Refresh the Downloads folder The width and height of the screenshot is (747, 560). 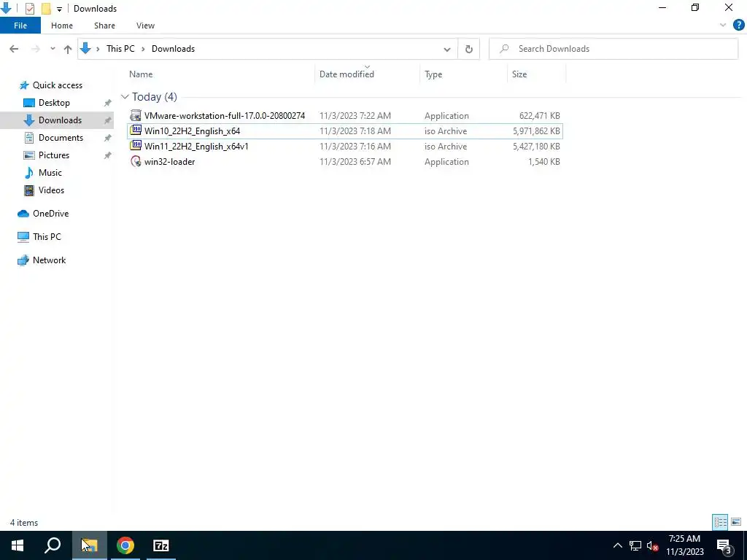469,49
